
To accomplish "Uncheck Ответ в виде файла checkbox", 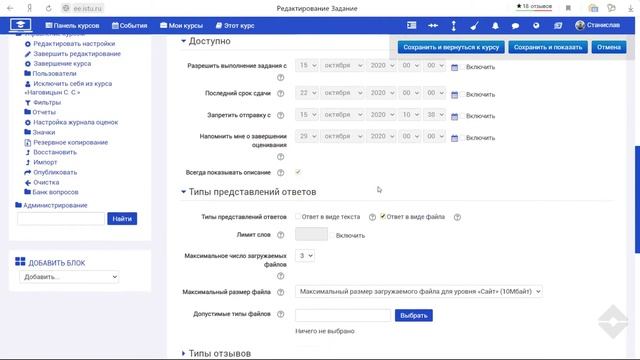I will (382, 216).
